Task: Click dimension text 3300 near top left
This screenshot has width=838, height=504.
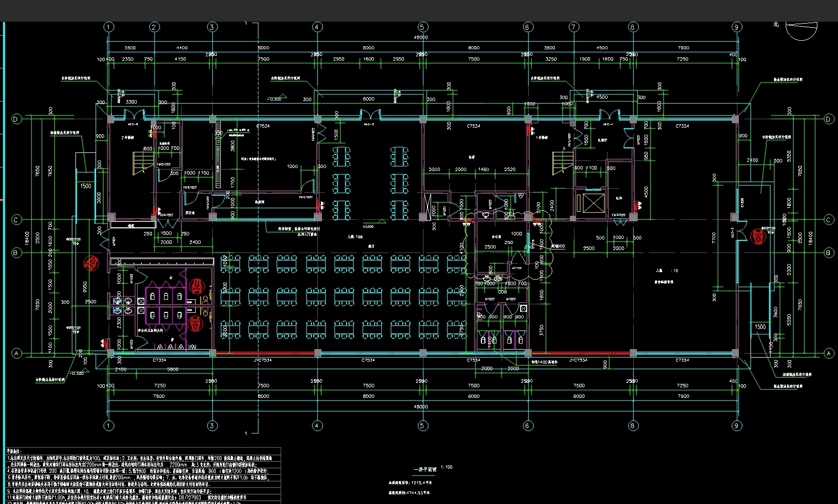Action: (131, 102)
